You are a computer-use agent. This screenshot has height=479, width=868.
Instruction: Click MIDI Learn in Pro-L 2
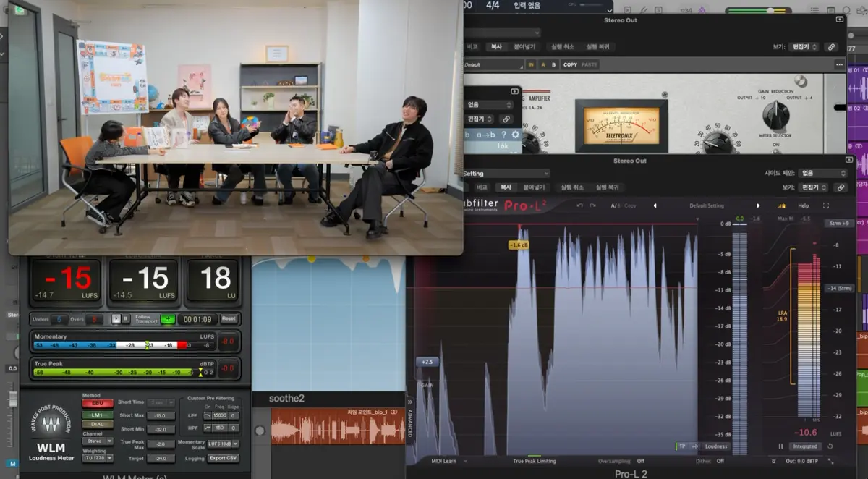(444, 461)
